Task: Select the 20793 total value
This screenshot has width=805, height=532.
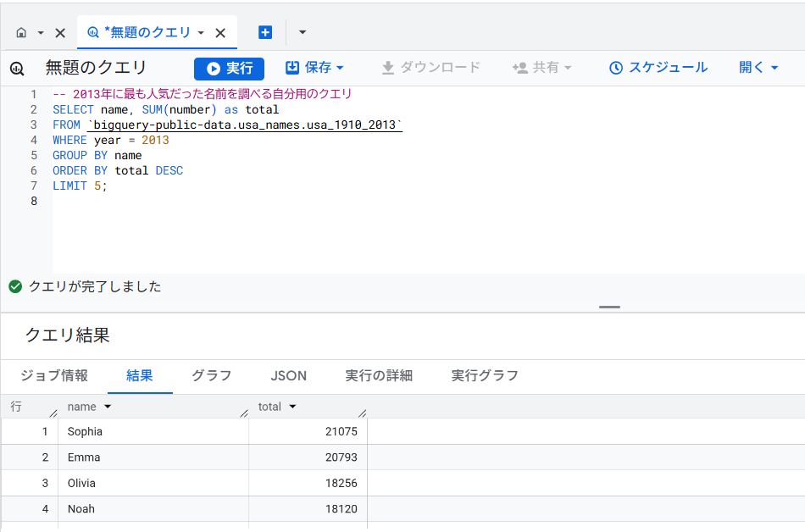Action: click(341, 457)
